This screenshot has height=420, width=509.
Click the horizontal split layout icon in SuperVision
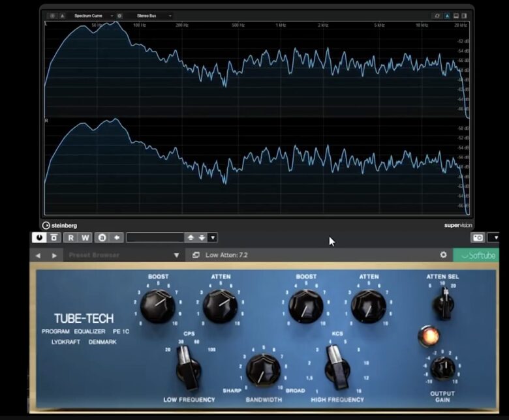(x=456, y=16)
